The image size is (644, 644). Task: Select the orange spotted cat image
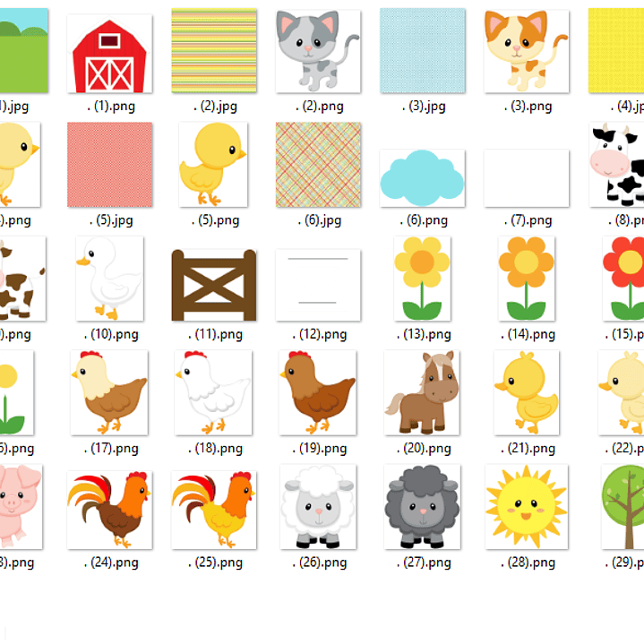coord(527,51)
